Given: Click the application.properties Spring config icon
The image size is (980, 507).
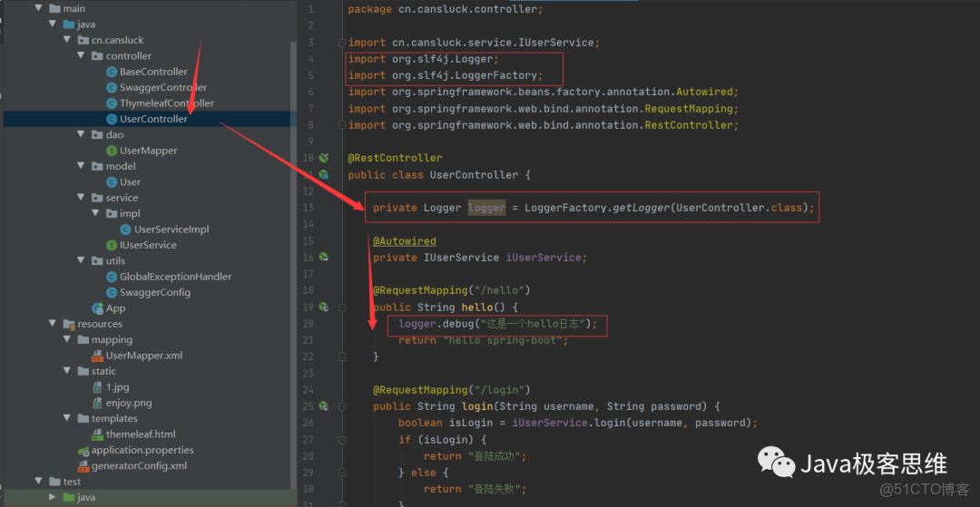Looking at the screenshot, I should [83, 450].
